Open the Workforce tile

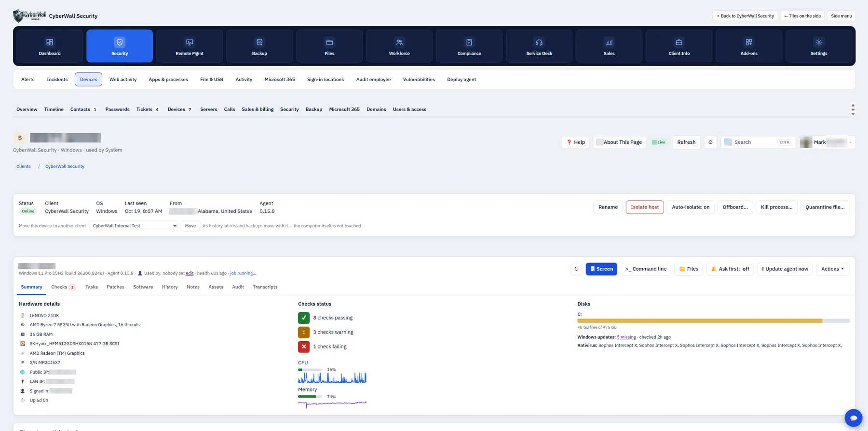tap(399, 46)
